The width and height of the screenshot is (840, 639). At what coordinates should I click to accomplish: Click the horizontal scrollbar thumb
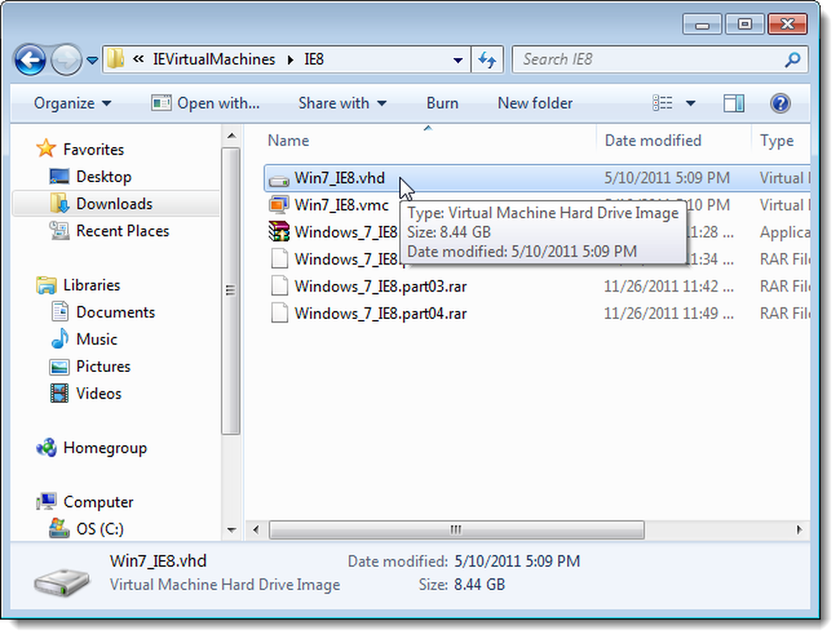tap(456, 530)
